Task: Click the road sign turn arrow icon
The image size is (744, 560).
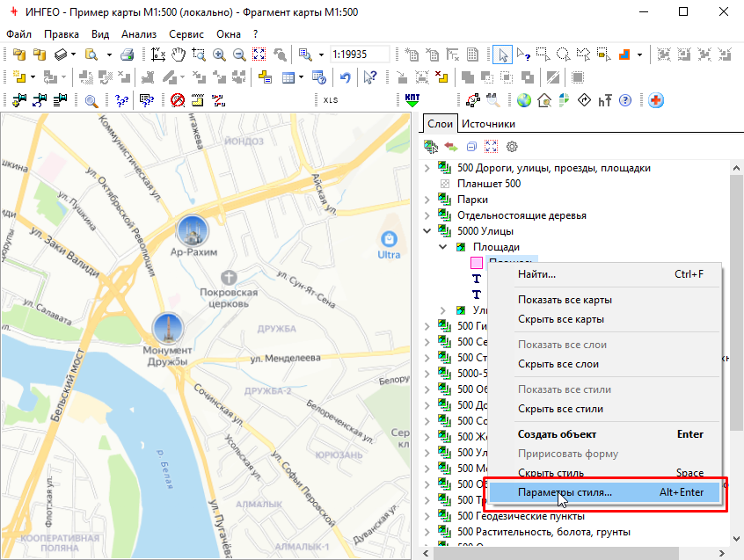Action: [584, 100]
